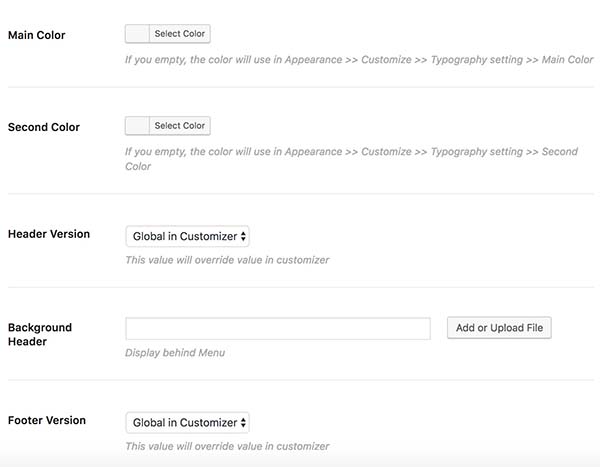Click the Header Version dropdown arrows
Screen dimensions: 600x467
coord(243,237)
